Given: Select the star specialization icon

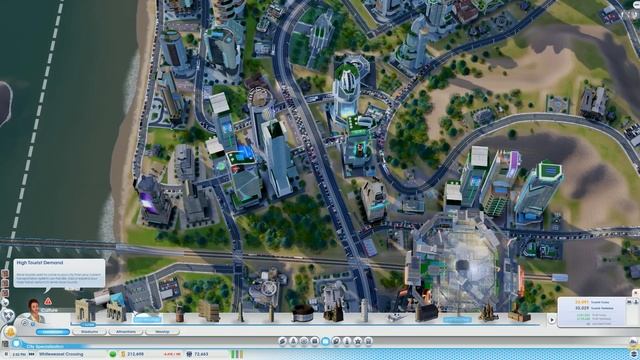Looking at the screenshot, I should tap(357, 341).
